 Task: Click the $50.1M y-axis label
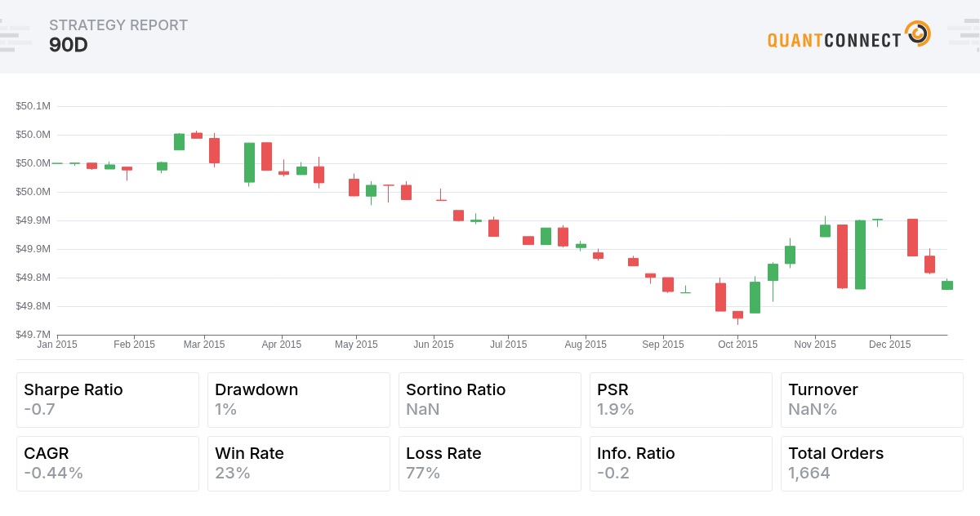click(x=33, y=106)
